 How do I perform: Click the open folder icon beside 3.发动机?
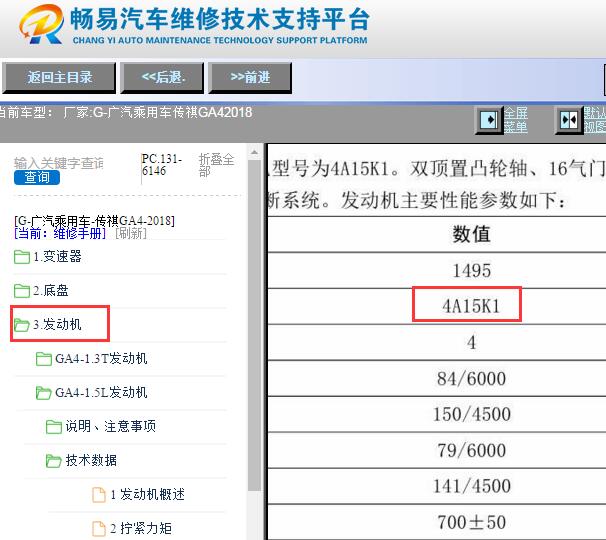(x=22, y=325)
